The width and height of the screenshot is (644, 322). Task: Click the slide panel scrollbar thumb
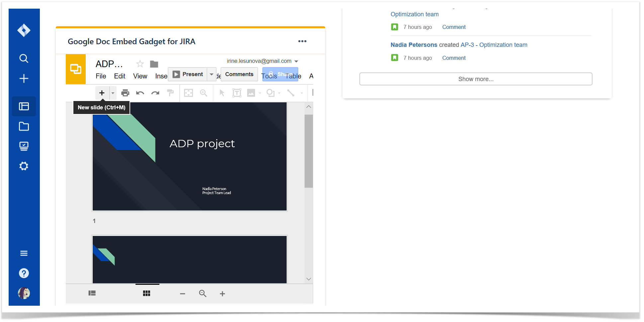pyautogui.click(x=309, y=151)
